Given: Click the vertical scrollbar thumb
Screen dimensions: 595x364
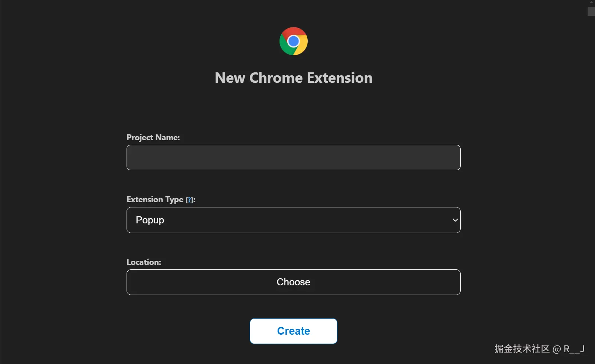Looking at the screenshot, I should (x=591, y=11).
